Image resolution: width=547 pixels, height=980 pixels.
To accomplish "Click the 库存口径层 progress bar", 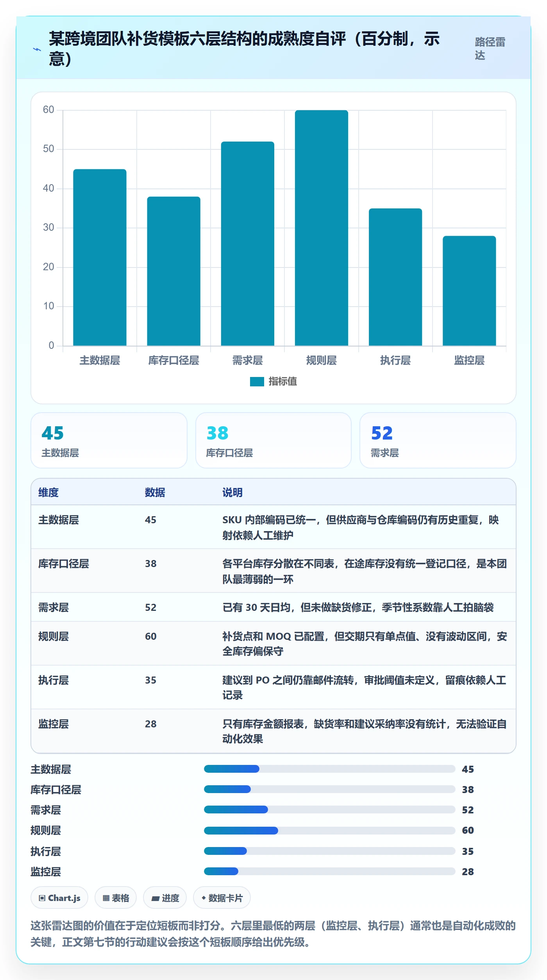I will [x=329, y=789].
